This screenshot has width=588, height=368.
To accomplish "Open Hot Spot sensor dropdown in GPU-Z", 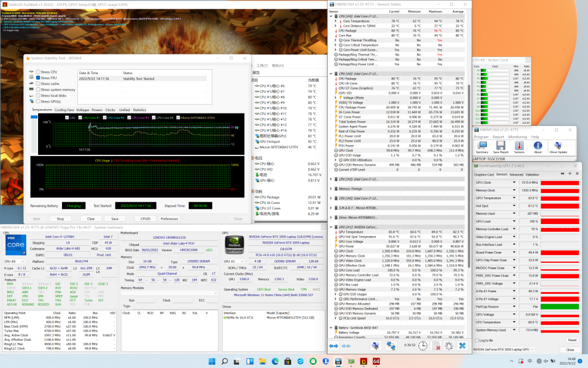I will pos(514,206).
